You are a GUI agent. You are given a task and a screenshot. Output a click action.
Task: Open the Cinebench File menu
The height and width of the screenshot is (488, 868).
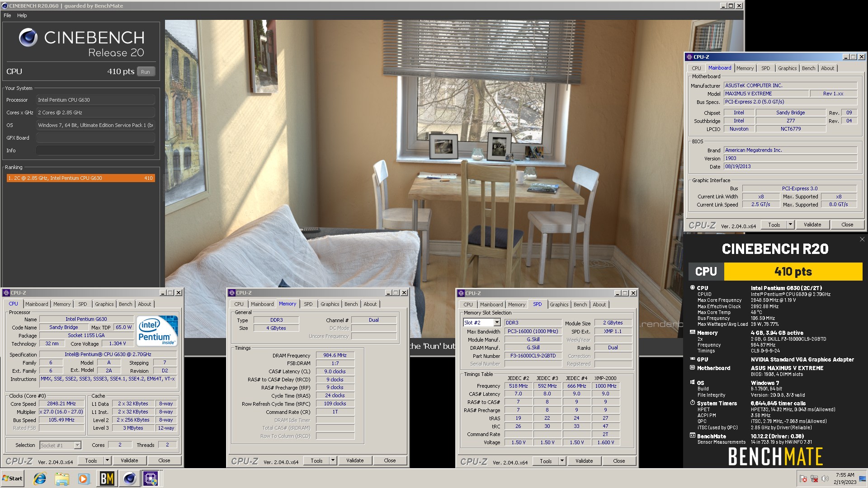(x=7, y=15)
